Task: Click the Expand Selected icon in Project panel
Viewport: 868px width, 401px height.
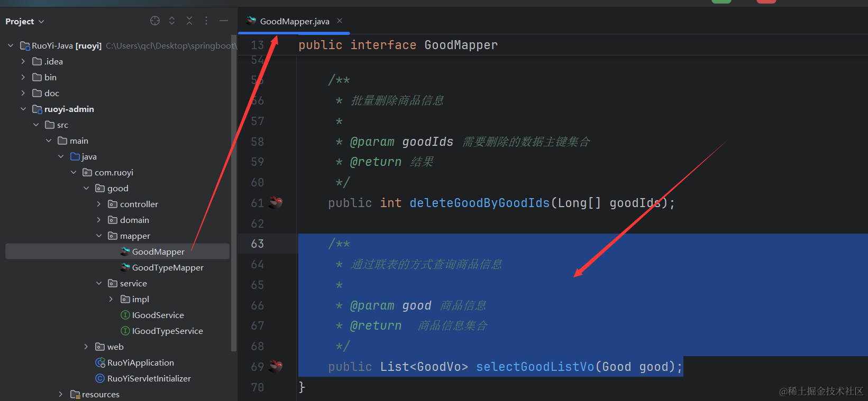Action: (x=172, y=21)
